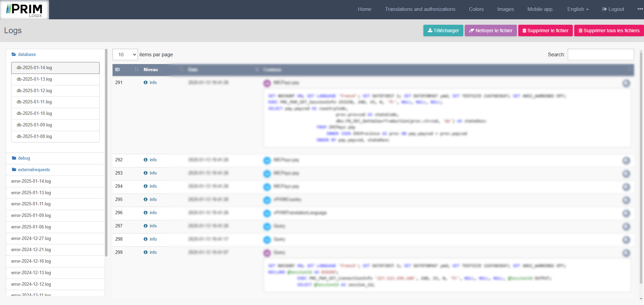Open Translations and authorizations menu
The height and width of the screenshot is (305, 644).
coord(420,9)
